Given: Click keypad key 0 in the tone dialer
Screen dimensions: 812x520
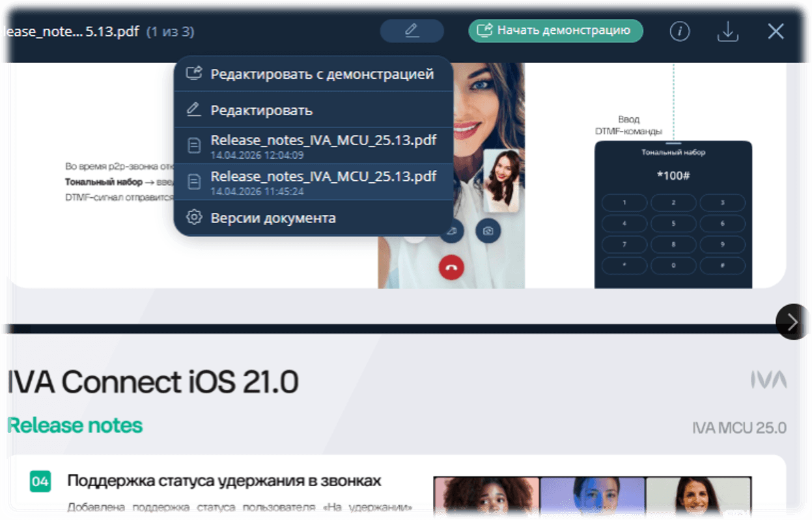Looking at the screenshot, I should click(673, 265).
